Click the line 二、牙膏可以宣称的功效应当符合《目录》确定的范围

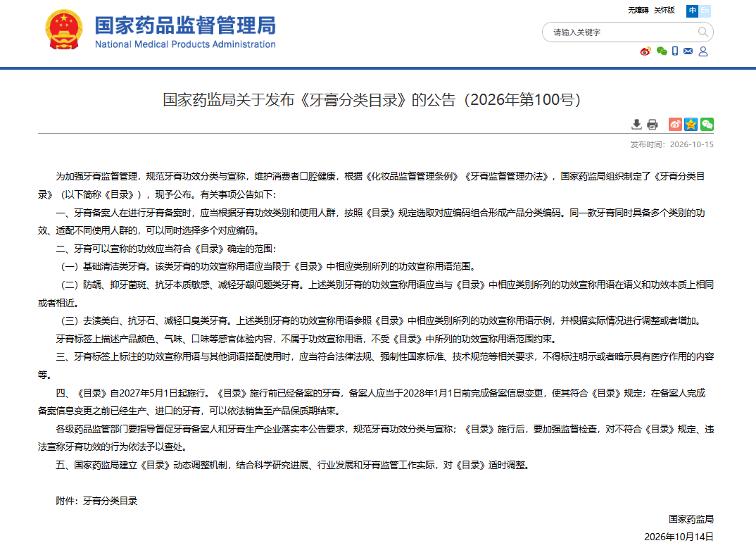[x=166, y=249]
